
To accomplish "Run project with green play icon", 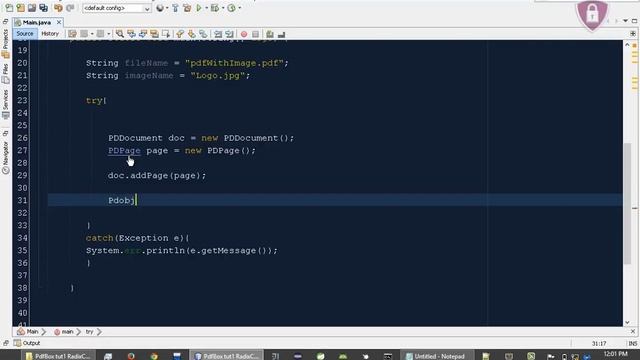I will [x=199, y=8].
